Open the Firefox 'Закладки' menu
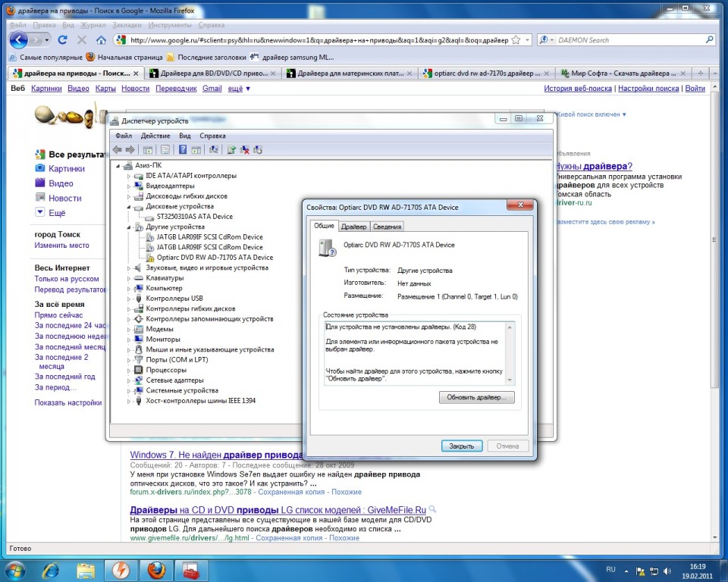This screenshot has width=728, height=582. tap(127, 25)
